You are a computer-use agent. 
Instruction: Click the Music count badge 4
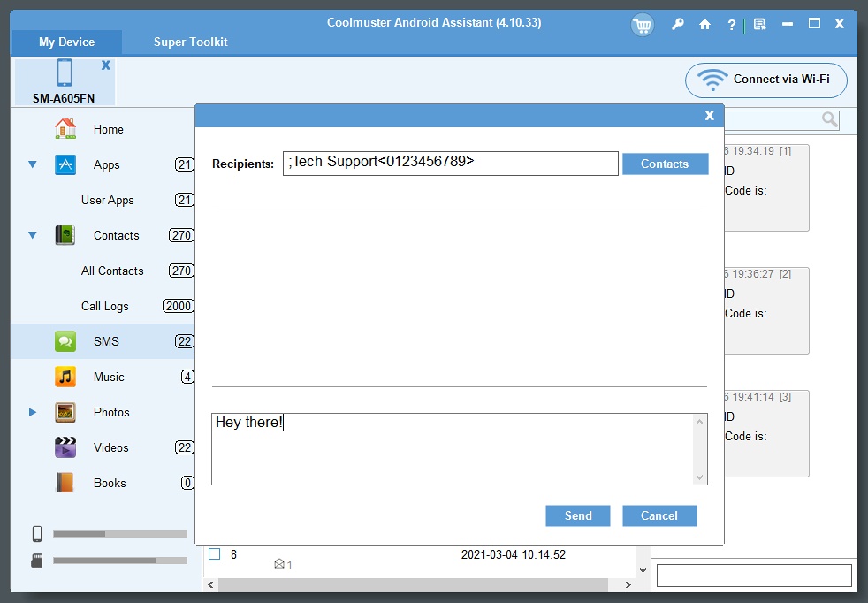[x=187, y=377]
